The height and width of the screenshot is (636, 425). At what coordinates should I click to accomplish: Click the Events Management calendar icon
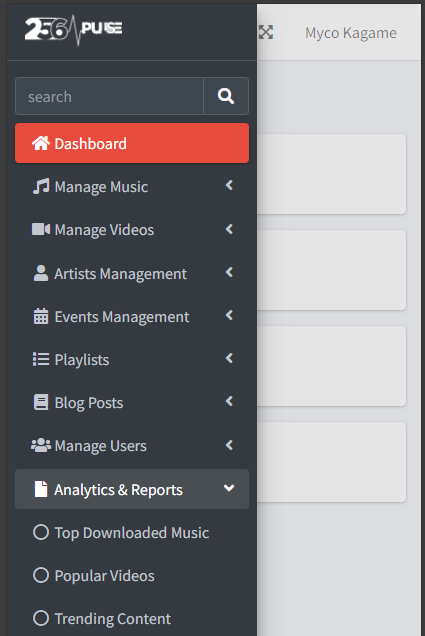pyautogui.click(x=41, y=316)
